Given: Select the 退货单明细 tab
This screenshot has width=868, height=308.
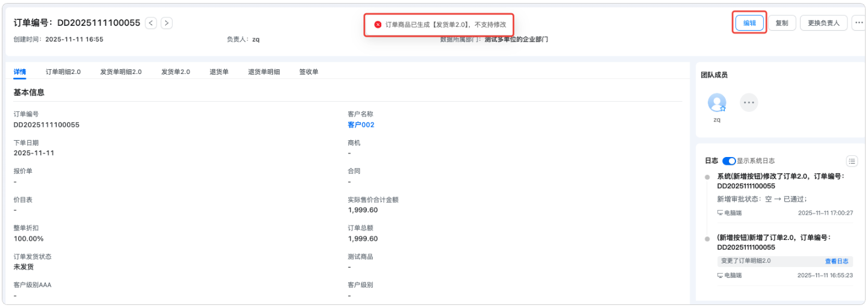Looking at the screenshot, I should [264, 72].
